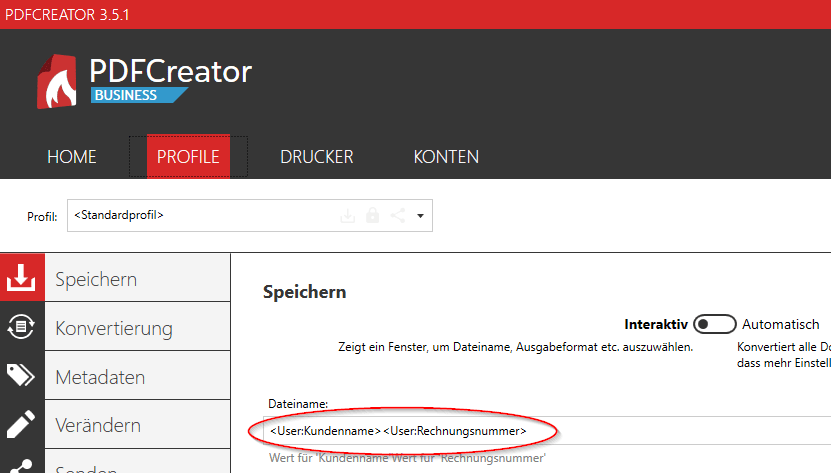
Task: Open the HOME tab
Action: click(x=72, y=157)
